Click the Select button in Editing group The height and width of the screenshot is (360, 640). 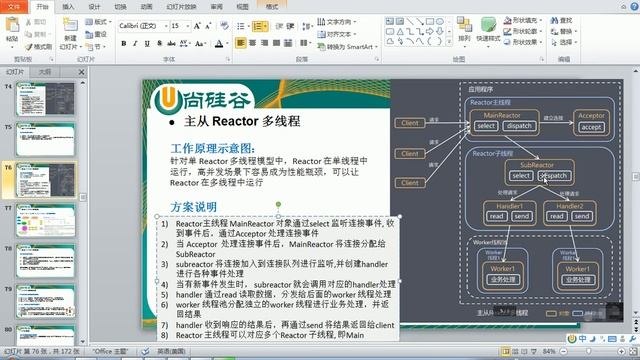tap(564, 42)
